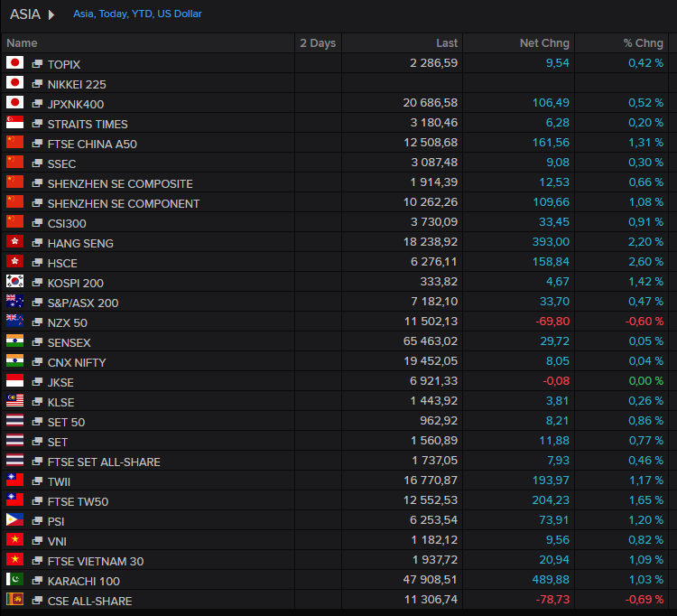
Task: Click the Hong Kong flag beside HANG SENG
Action: (x=14, y=242)
